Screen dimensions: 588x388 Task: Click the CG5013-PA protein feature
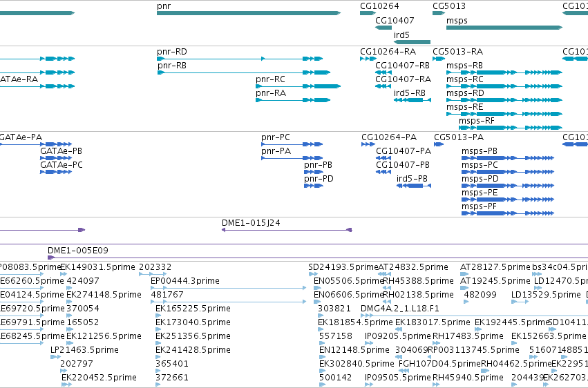click(x=439, y=144)
